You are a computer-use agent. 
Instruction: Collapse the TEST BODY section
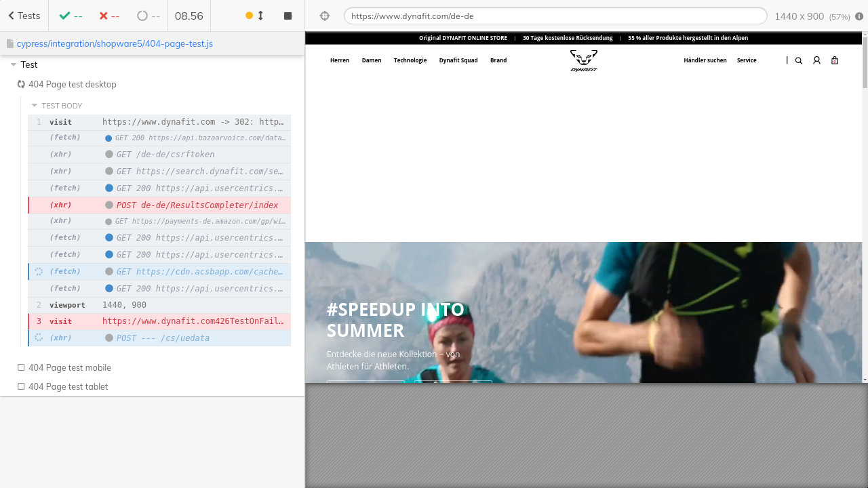pyautogui.click(x=35, y=106)
